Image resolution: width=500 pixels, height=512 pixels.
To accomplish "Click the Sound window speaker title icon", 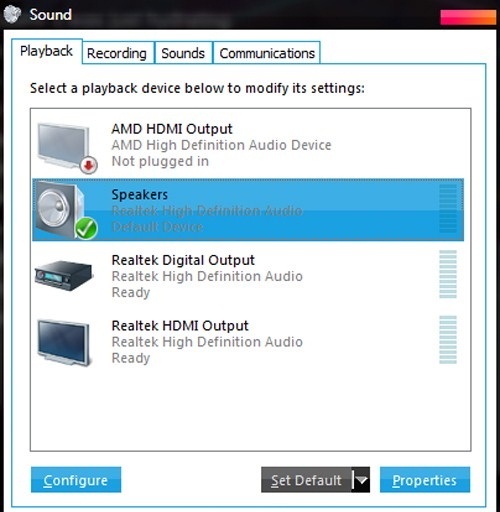I will tap(12, 14).
